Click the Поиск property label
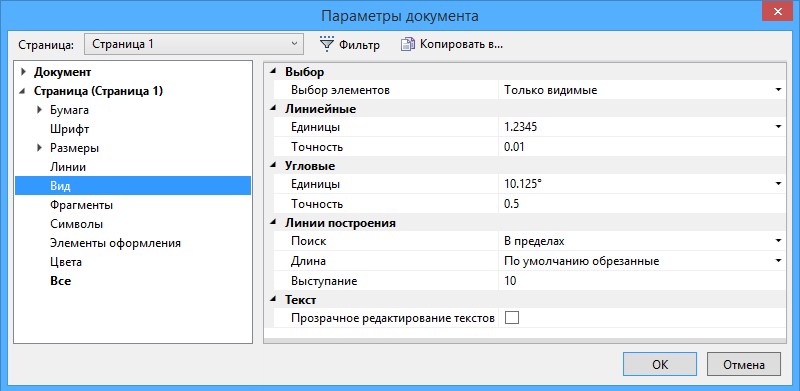The height and width of the screenshot is (391, 800). (x=308, y=241)
